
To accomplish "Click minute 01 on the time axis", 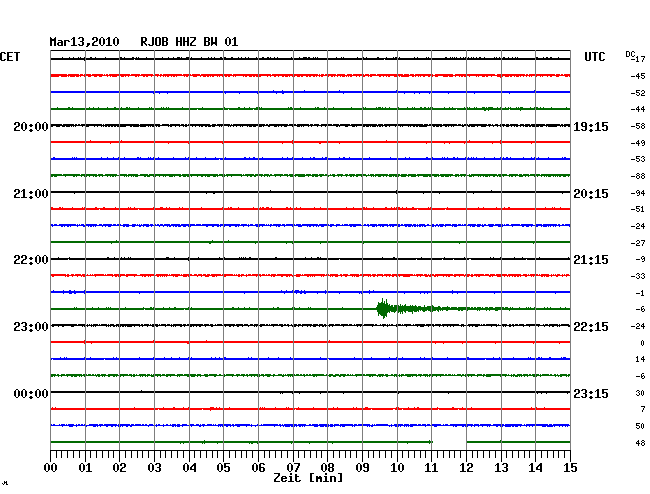I will coord(85,467).
